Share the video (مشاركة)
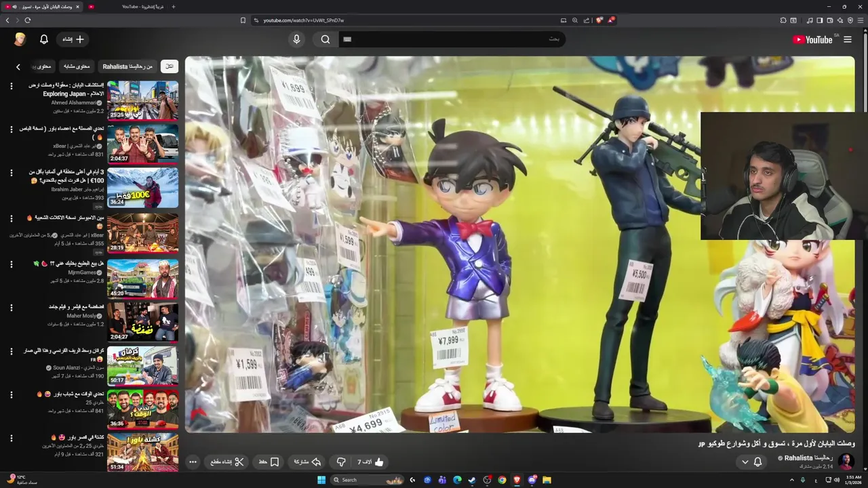The image size is (868, 488). [x=307, y=462]
